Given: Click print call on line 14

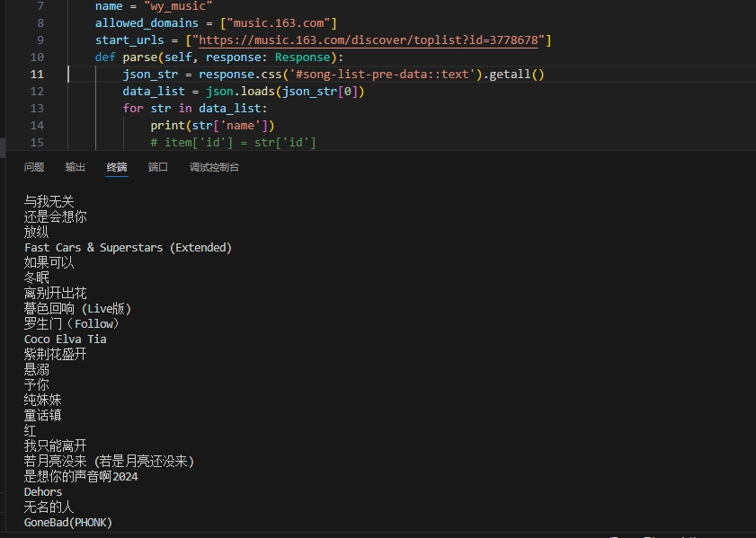Looking at the screenshot, I should [167, 126].
